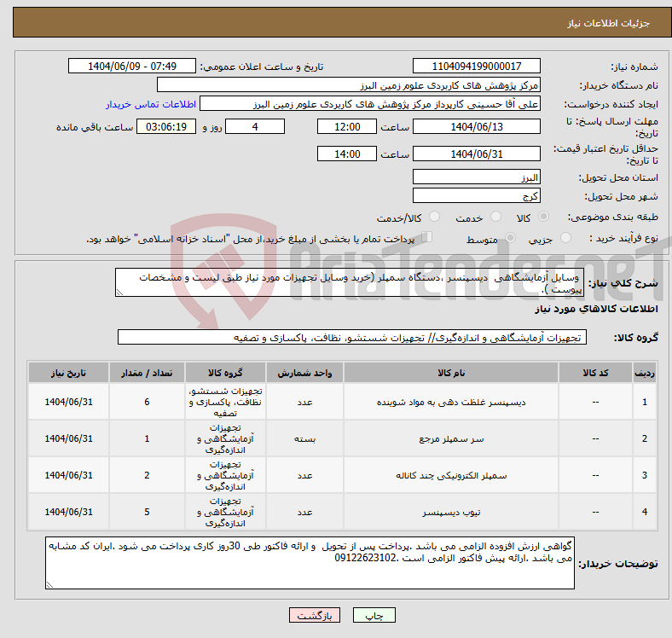The height and width of the screenshot is (638, 672).
Task: Click the شرح کلی نیاز description textarea
Action: coord(350,282)
